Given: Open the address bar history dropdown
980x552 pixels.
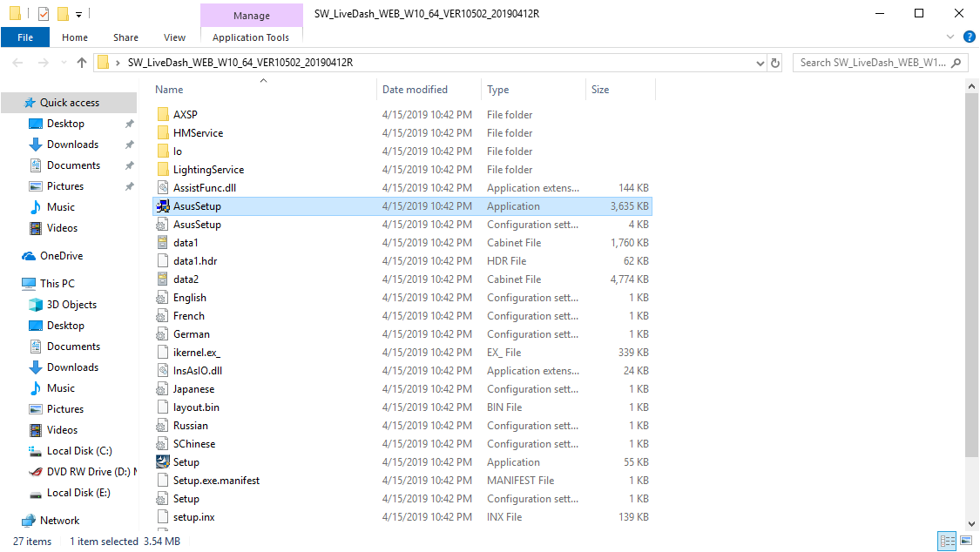Looking at the screenshot, I should 760,63.
